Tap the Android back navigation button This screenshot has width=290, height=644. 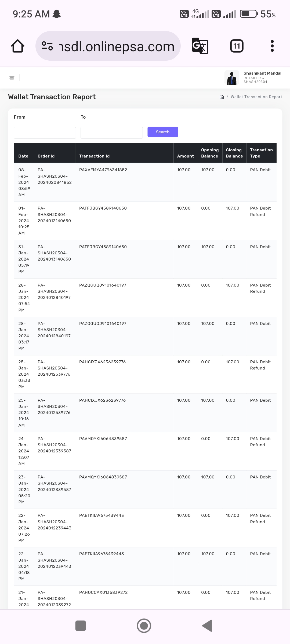(207, 626)
